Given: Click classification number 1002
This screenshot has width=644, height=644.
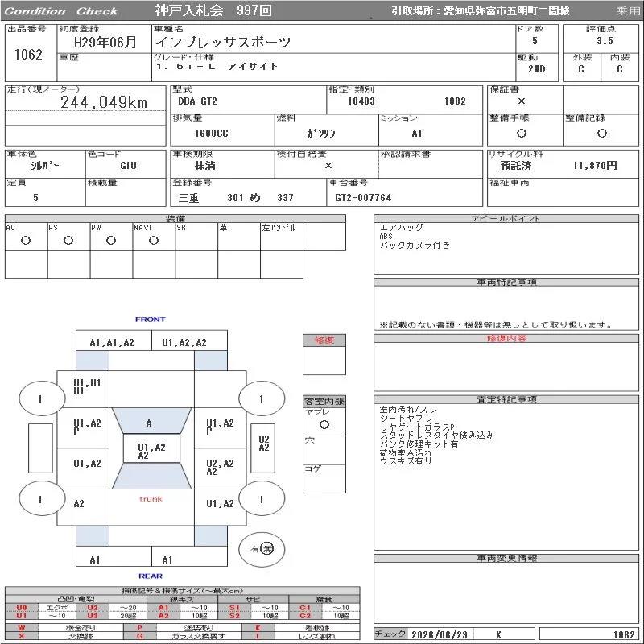Looking at the screenshot, I should point(455,101).
